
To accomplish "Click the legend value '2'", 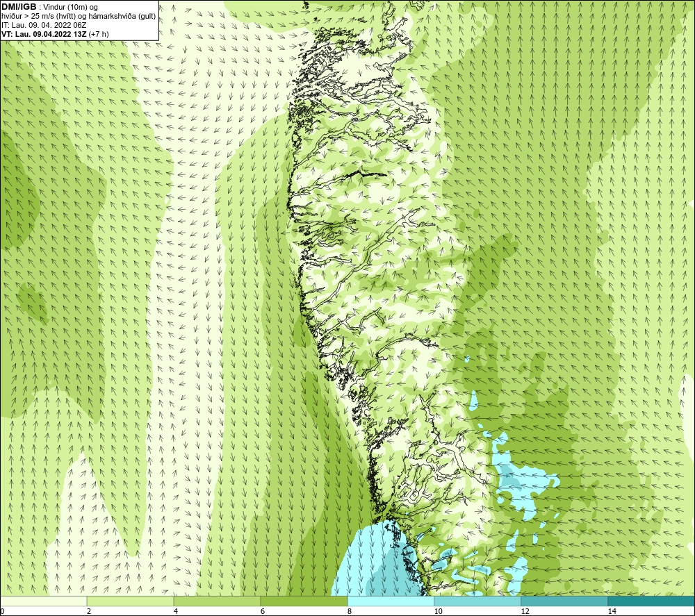I will click(89, 612).
